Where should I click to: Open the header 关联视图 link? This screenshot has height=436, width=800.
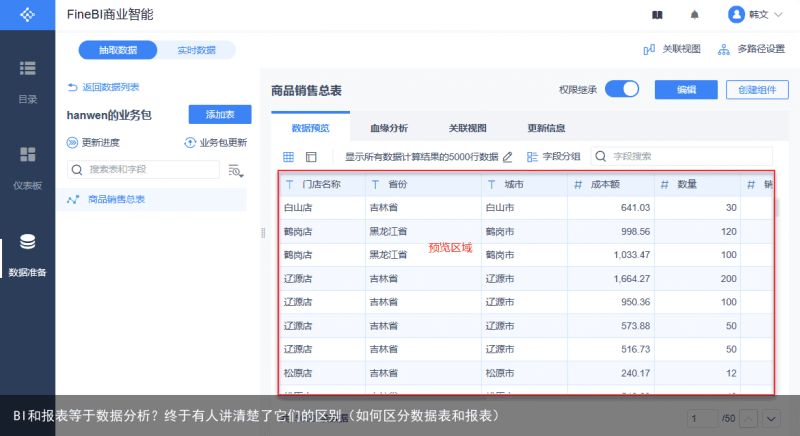pyautogui.click(x=672, y=49)
